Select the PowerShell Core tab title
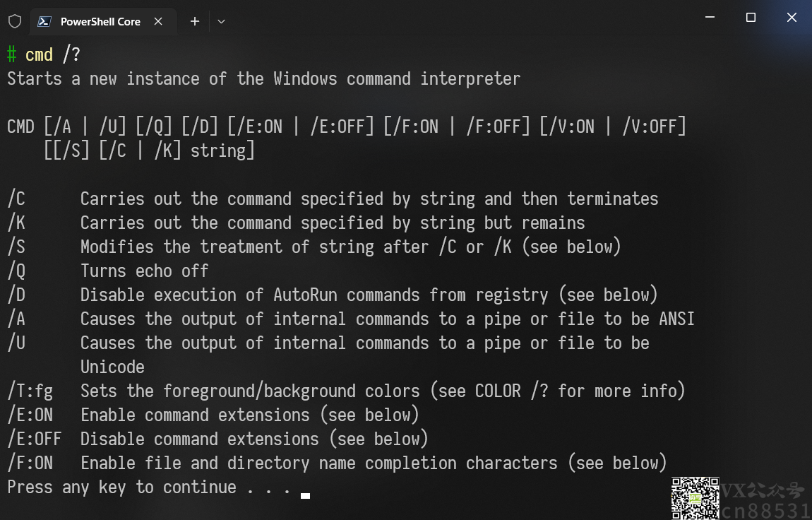 coord(100,21)
